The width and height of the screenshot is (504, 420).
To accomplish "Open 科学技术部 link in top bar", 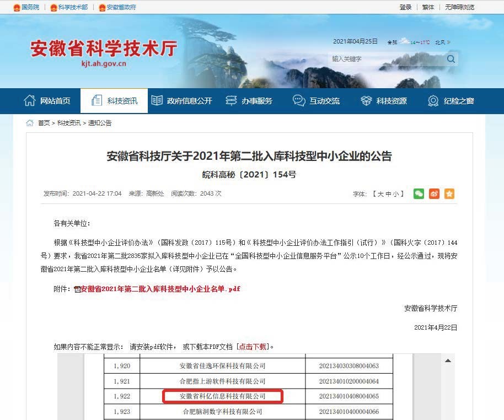I will tap(69, 7).
